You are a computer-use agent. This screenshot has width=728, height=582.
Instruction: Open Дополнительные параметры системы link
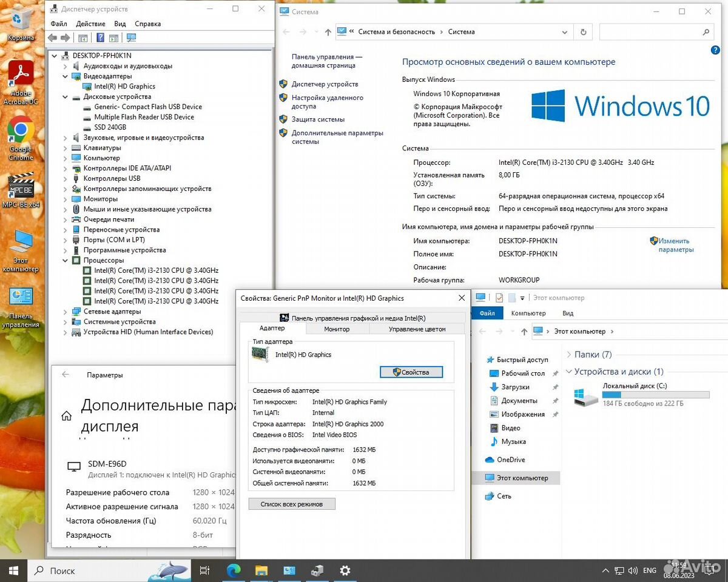[337, 137]
